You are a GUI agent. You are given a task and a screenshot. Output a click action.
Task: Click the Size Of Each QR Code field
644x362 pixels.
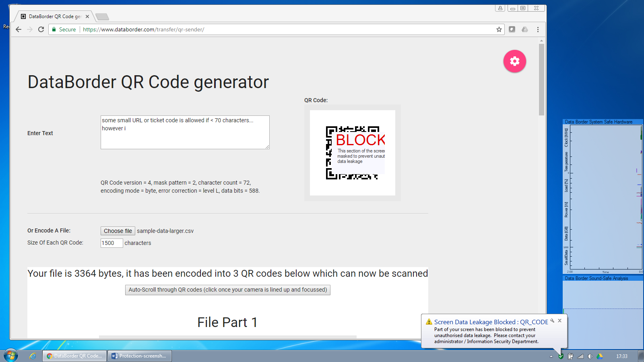[x=111, y=243]
